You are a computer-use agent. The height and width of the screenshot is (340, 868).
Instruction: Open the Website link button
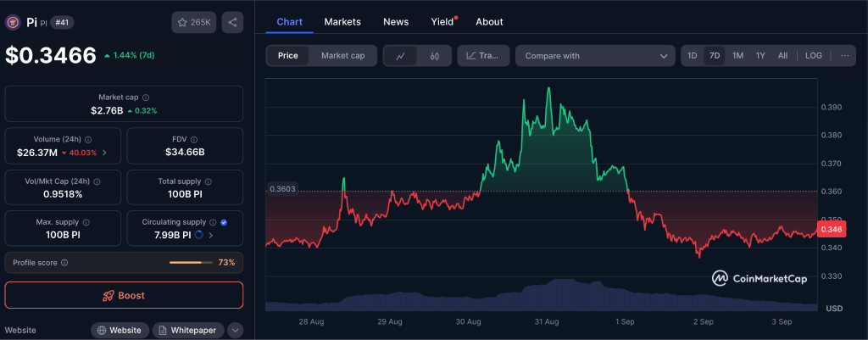pyautogui.click(x=120, y=330)
